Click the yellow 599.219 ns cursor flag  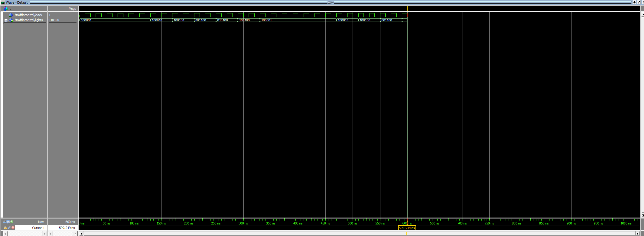coord(407,228)
